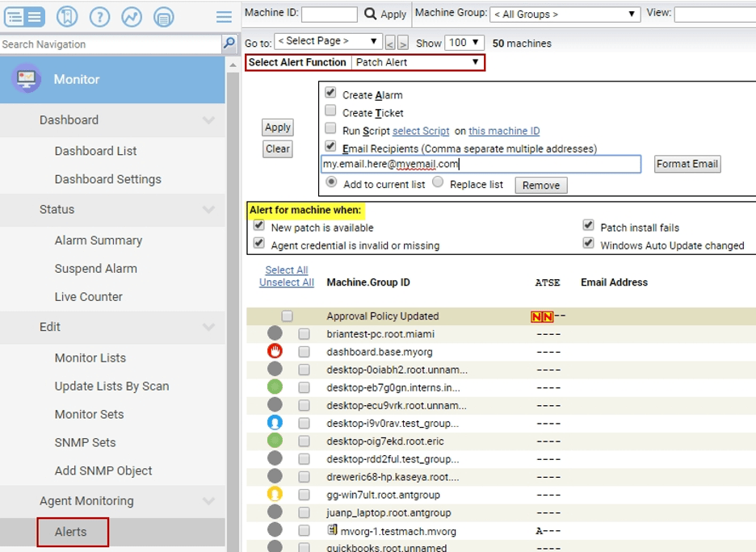Screen dimensions: 756x552
Task: Toggle the navigation list view icon
Action: pyautogui.click(x=24, y=17)
